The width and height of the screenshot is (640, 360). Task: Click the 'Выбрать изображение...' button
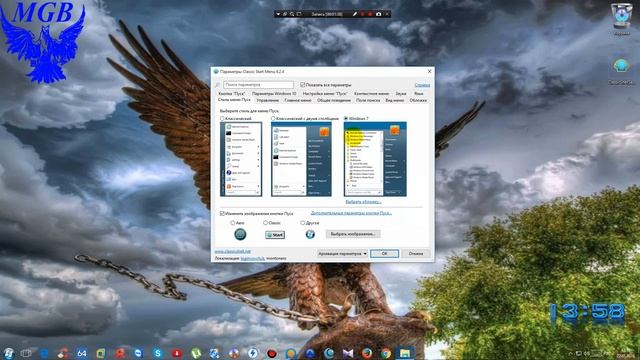[x=353, y=234]
